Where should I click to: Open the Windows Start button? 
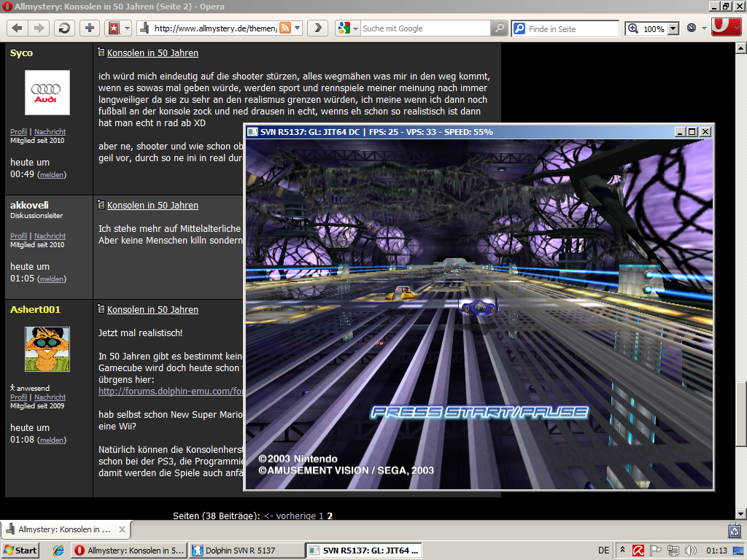point(20,551)
